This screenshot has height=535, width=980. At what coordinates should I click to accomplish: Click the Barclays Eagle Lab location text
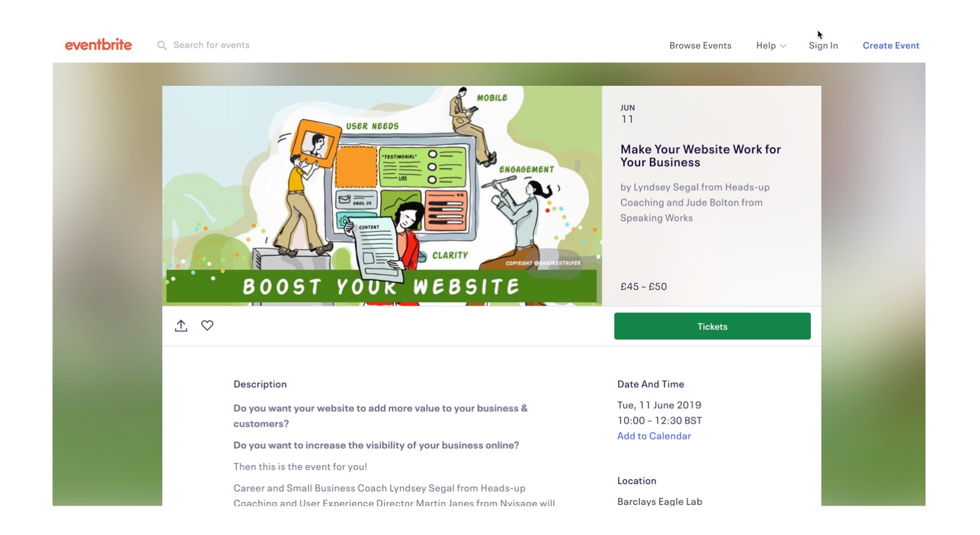pos(660,501)
